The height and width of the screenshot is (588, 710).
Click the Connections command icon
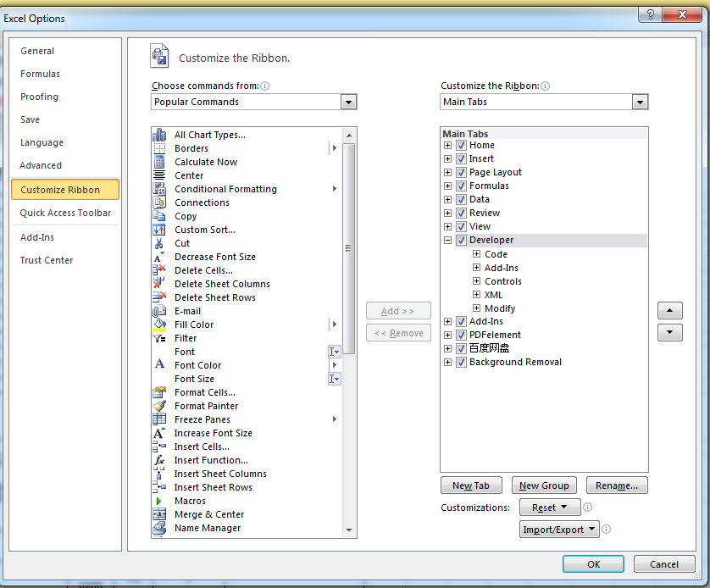click(159, 202)
